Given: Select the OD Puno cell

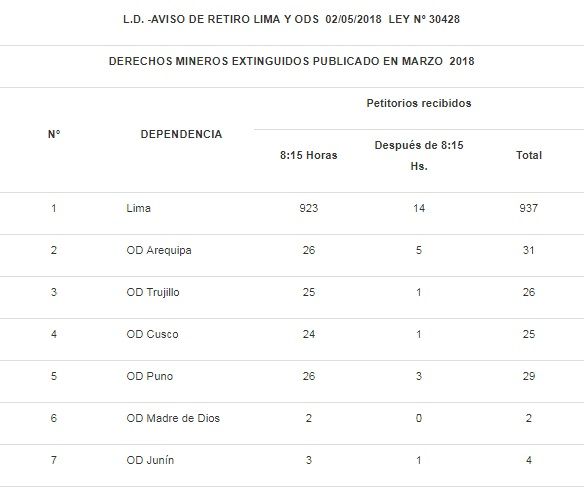Looking at the screenshot, I should tap(150, 376).
